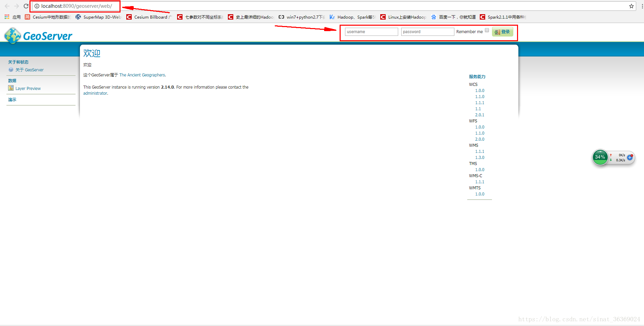Focus the username field

tap(371, 32)
